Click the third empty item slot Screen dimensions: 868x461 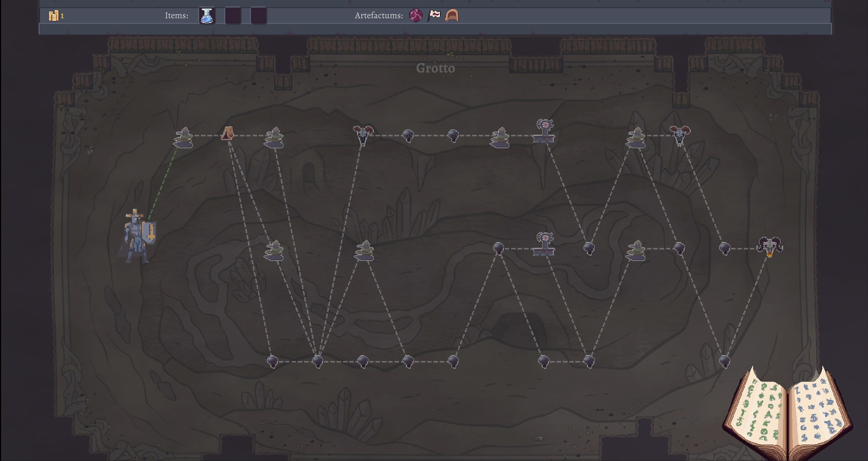[x=259, y=16]
